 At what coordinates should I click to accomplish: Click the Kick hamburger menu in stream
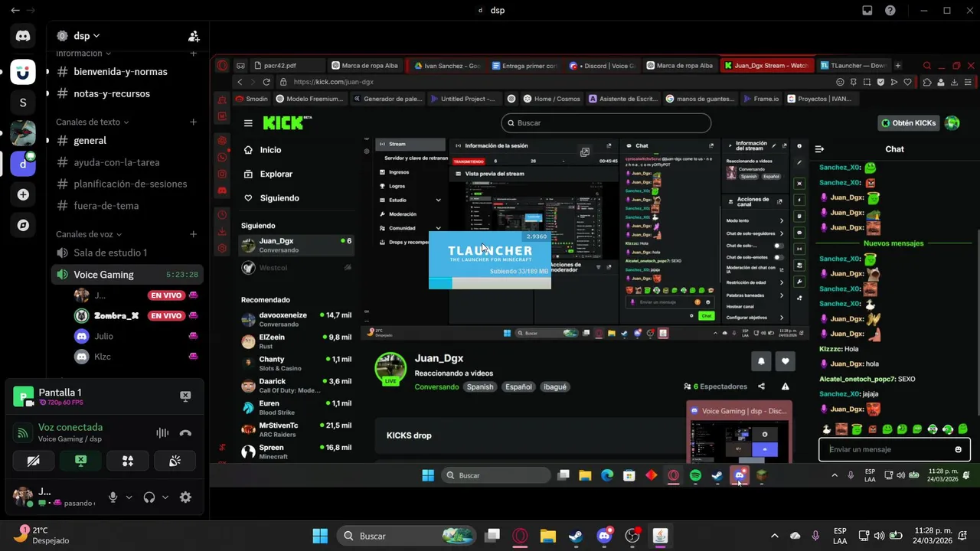(248, 123)
